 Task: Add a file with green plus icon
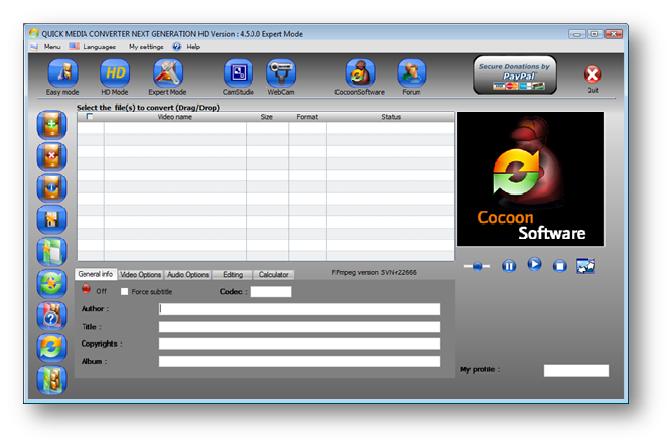point(51,125)
